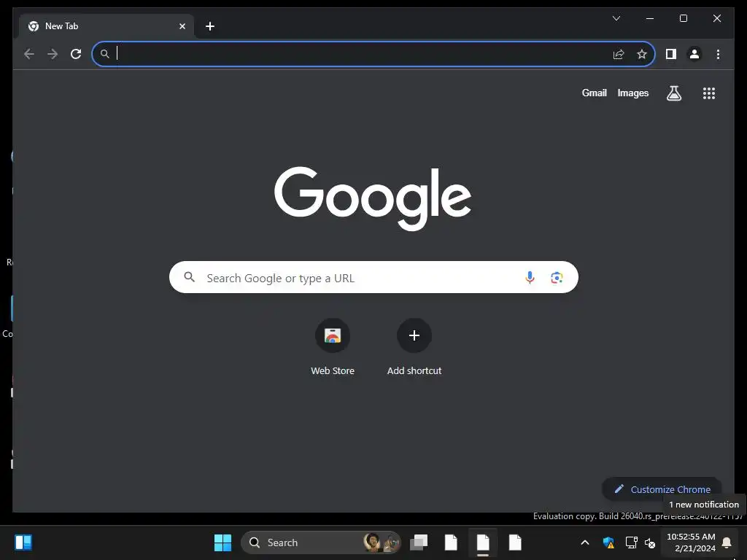Click Customize Chrome button
This screenshot has height=560, width=747.
pyautogui.click(x=662, y=489)
